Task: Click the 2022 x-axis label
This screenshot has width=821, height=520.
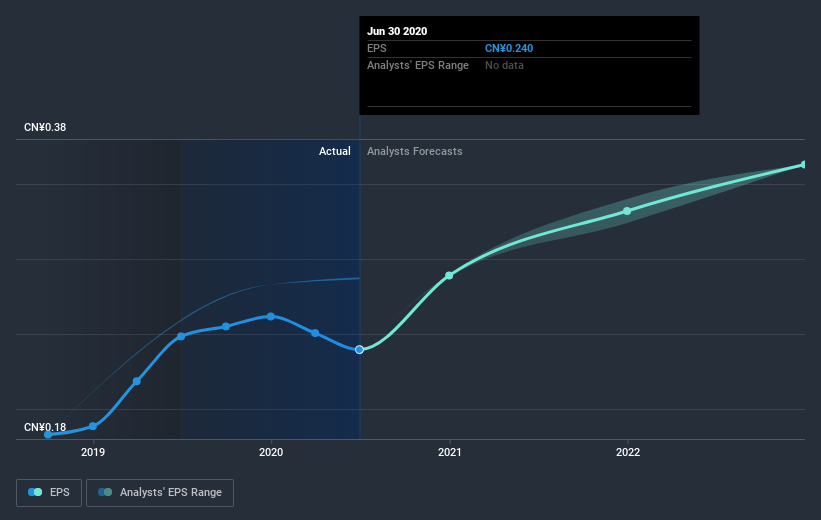Action: [628, 452]
